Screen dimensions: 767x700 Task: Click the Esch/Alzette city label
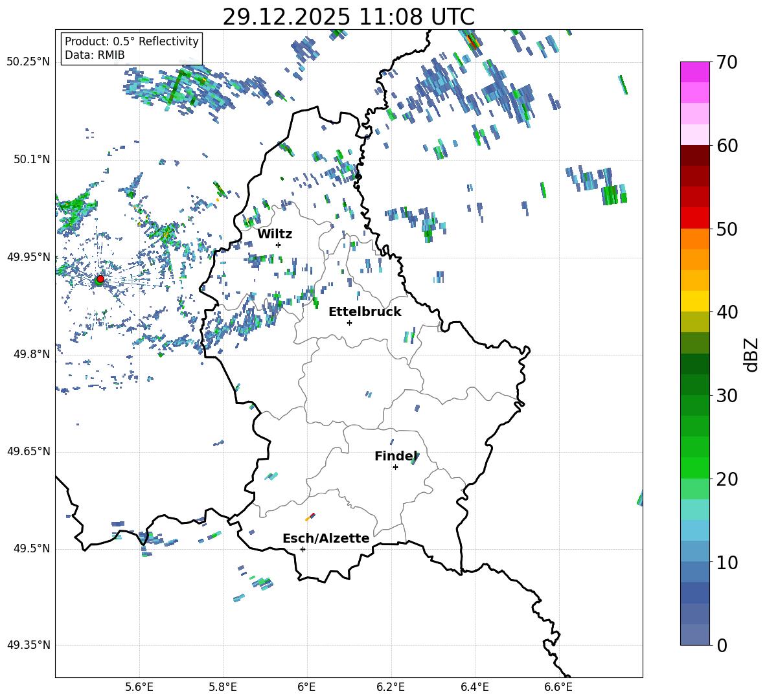(x=326, y=538)
